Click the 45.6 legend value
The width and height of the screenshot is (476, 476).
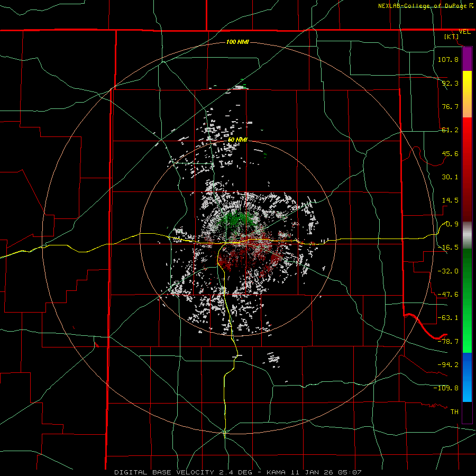click(x=450, y=153)
